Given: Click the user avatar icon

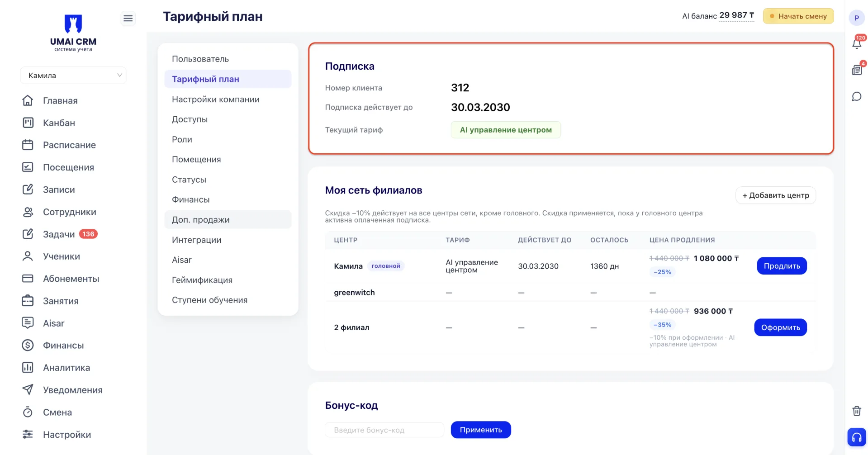Looking at the screenshot, I should click(857, 18).
